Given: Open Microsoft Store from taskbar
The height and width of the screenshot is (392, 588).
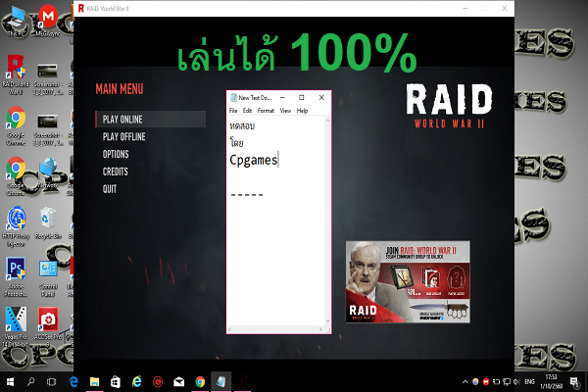Looking at the screenshot, I should [116, 382].
